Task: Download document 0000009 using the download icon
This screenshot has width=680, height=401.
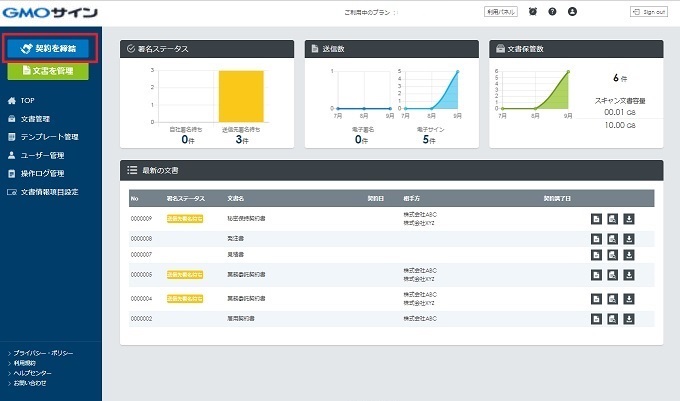Action: pyautogui.click(x=629, y=218)
